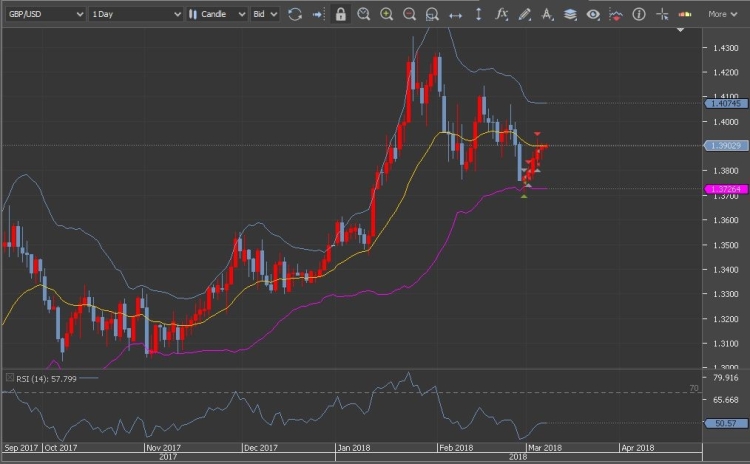The width and height of the screenshot is (750, 464).
Task: Click the magenta 1.37264 price label
Action: [x=722, y=188]
